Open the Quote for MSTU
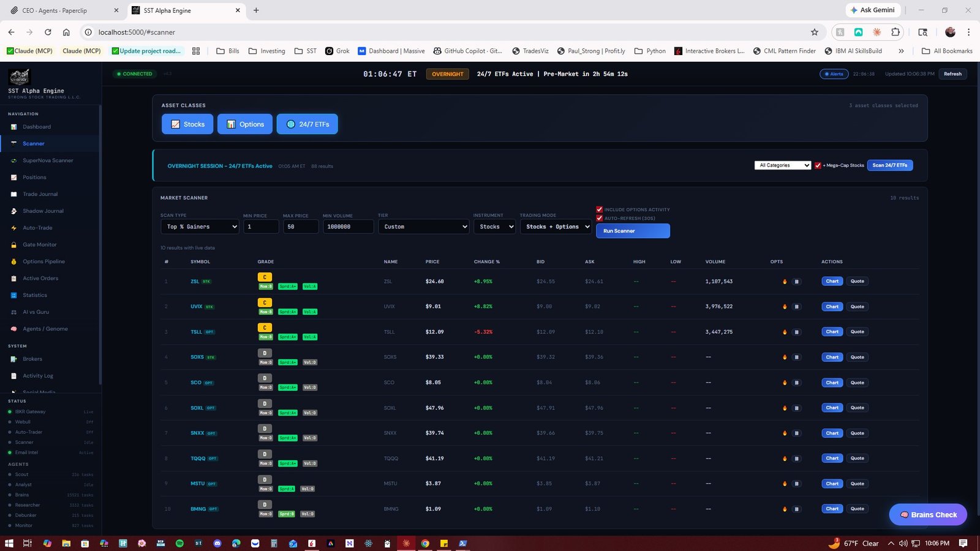The width and height of the screenshot is (980, 551). coord(857,484)
